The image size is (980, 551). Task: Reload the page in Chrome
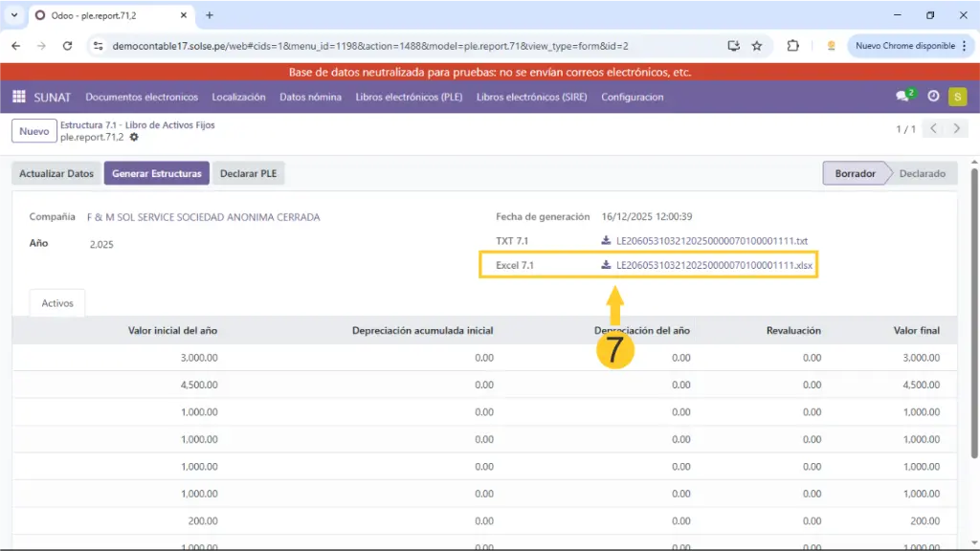pos(67,46)
